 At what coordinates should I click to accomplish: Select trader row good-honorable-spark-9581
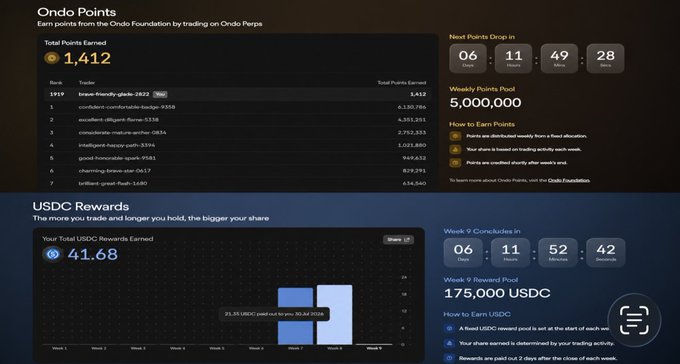(x=238, y=158)
